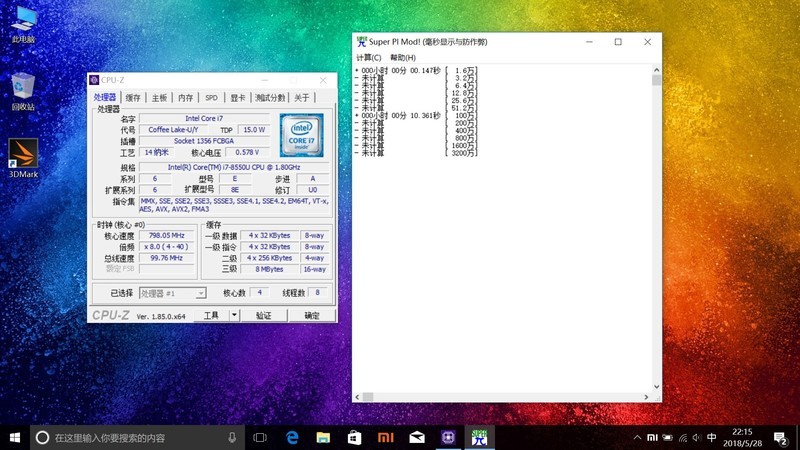Expand the processor selection dropdown
Screen dimensions: 800x450
(201, 293)
